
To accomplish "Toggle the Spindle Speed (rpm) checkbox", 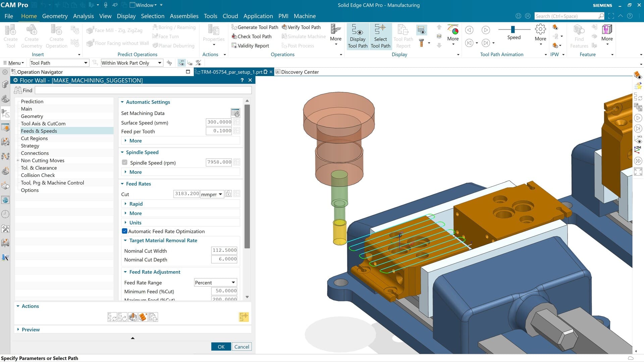I will (x=124, y=162).
